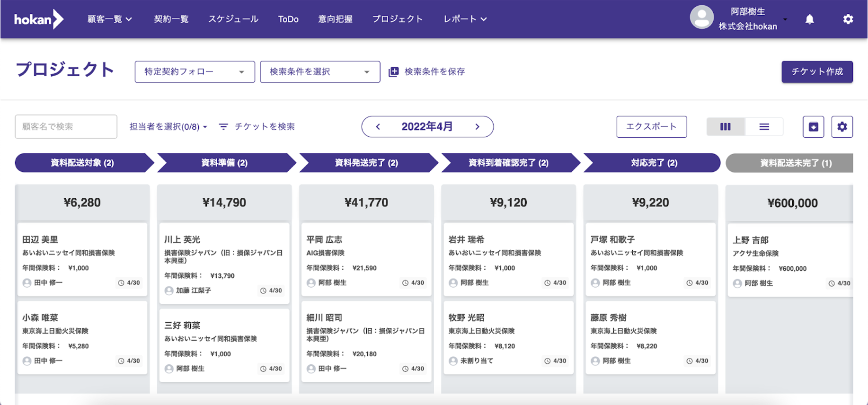Go to previous month with left arrow
This screenshot has width=868, height=405.
[378, 127]
